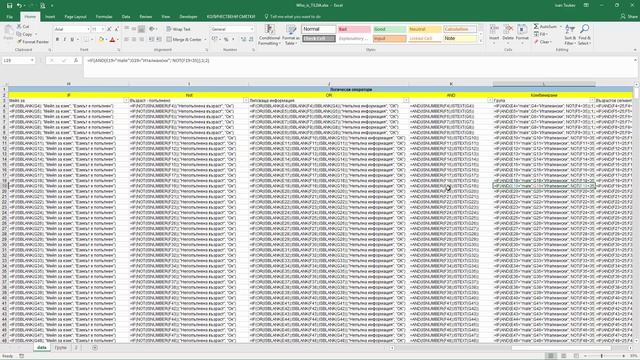Open the Insert cells button
This screenshot has width=640, height=360.
[x=494, y=33]
